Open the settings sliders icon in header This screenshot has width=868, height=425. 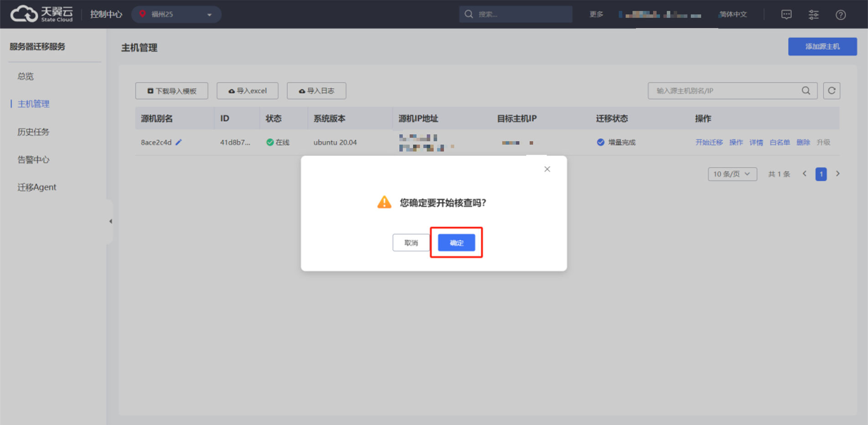pyautogui.click(x=813, y=15)
